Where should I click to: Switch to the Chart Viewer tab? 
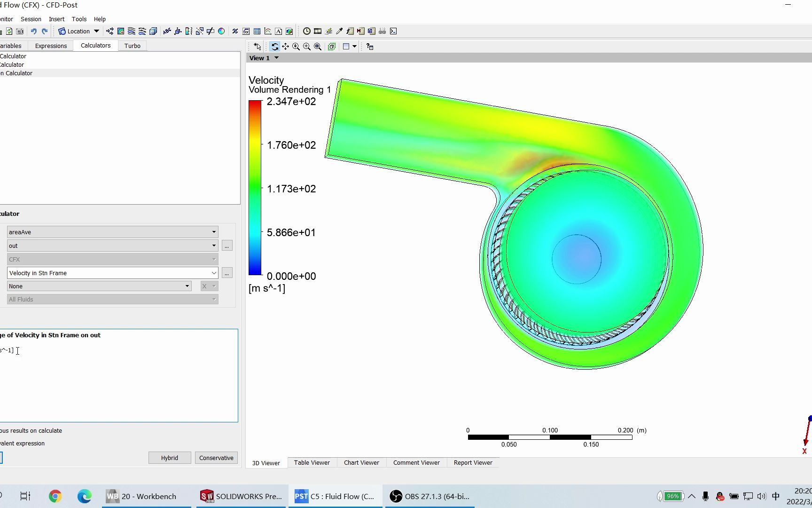coord(361,463)
